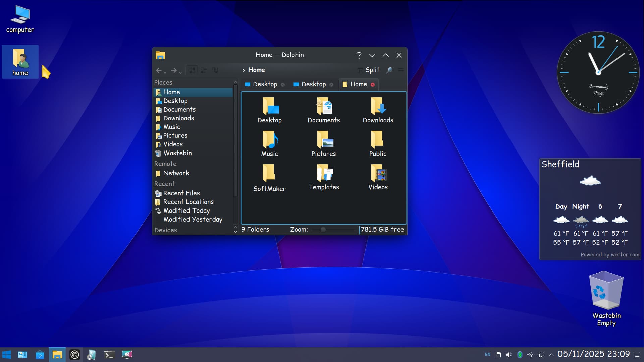Collapse sidebar using Places scroll arrow
Screen dimensions: 644x362
click(235, 82)
